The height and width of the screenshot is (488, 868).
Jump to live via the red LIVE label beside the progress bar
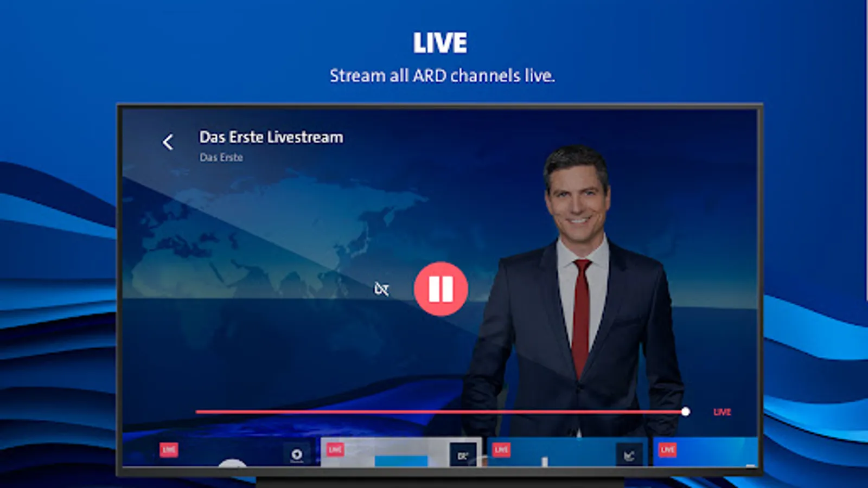[x=722, y=412]
